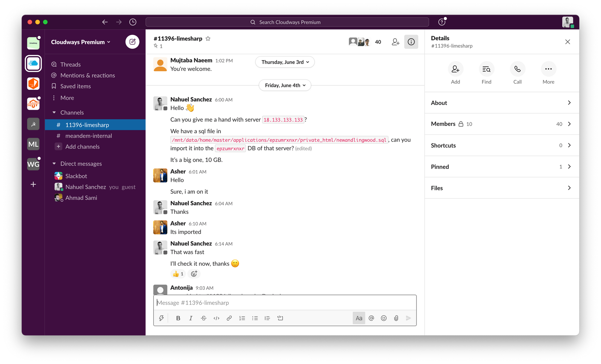The width and height of the screenshot is (601, 364).
Task: Click the Call phone icon in Details
Action: point(517,69)
